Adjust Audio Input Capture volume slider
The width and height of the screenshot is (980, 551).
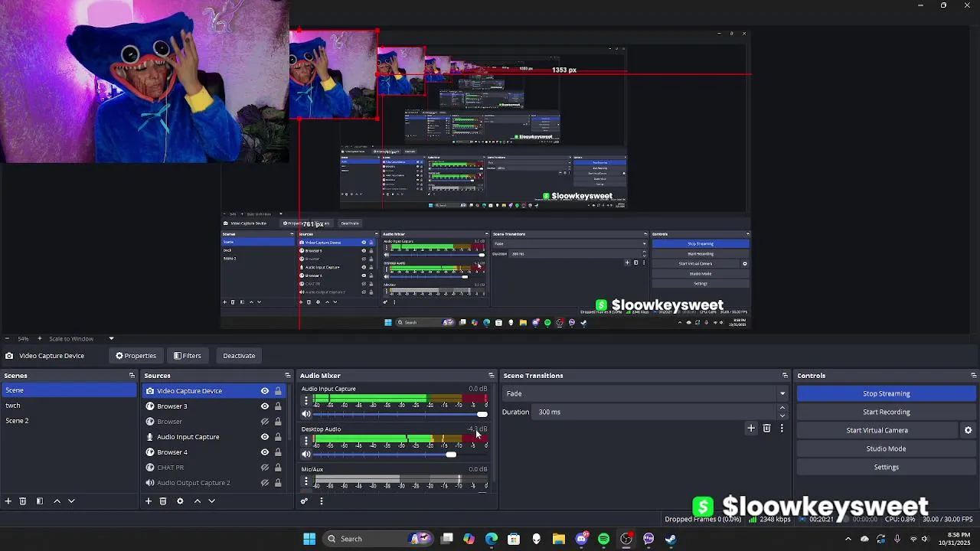(401, 414)
